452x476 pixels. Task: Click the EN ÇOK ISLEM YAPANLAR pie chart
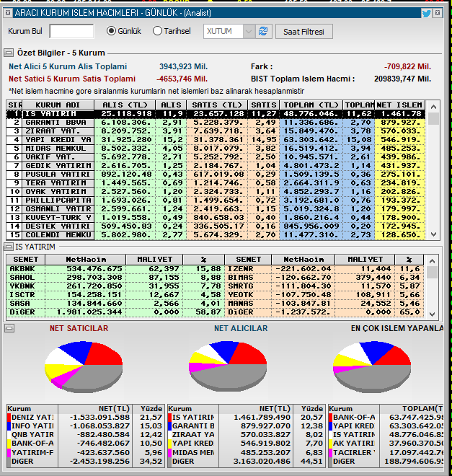tap(372, 366)
